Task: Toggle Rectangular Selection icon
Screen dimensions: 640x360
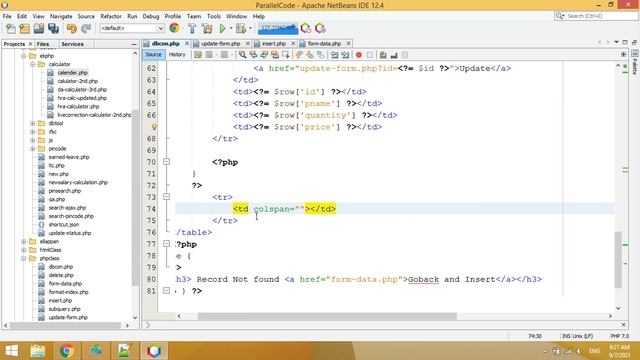Action: pos(286,55)
